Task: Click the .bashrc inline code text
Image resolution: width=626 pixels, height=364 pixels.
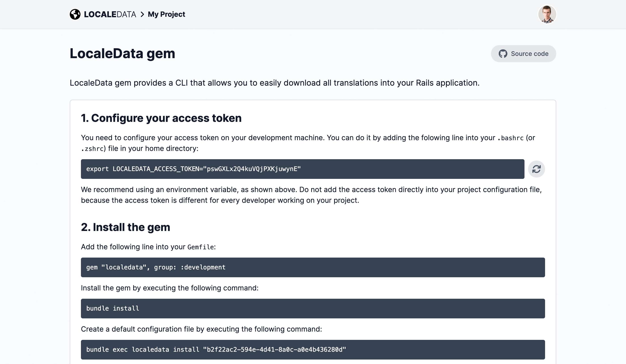Action: 510,138
